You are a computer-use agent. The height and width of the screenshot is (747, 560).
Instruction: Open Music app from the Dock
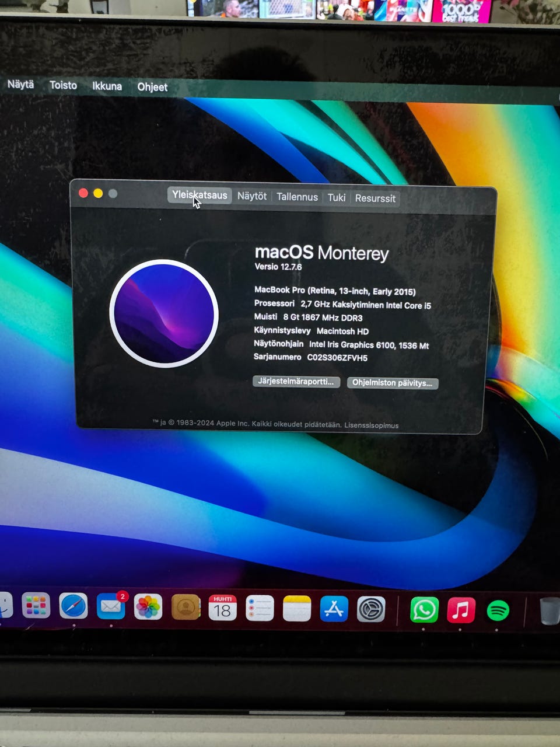(461, 610)
